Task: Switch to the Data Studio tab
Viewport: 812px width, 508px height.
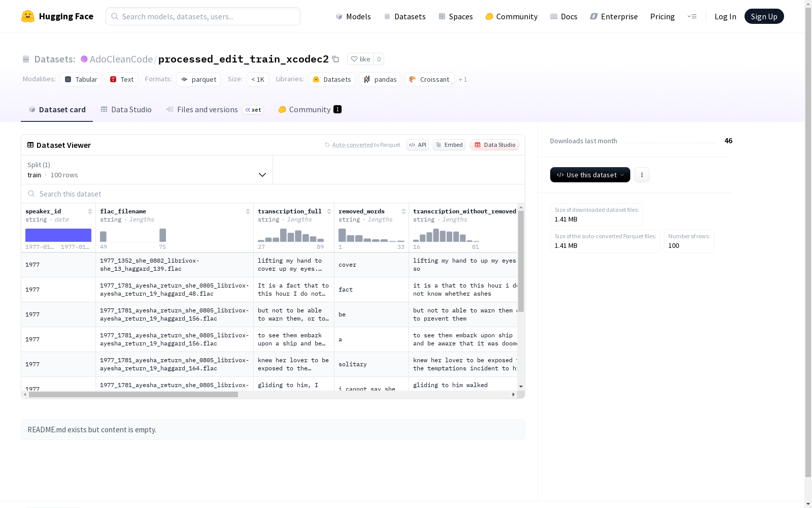Action: point(126,110)
